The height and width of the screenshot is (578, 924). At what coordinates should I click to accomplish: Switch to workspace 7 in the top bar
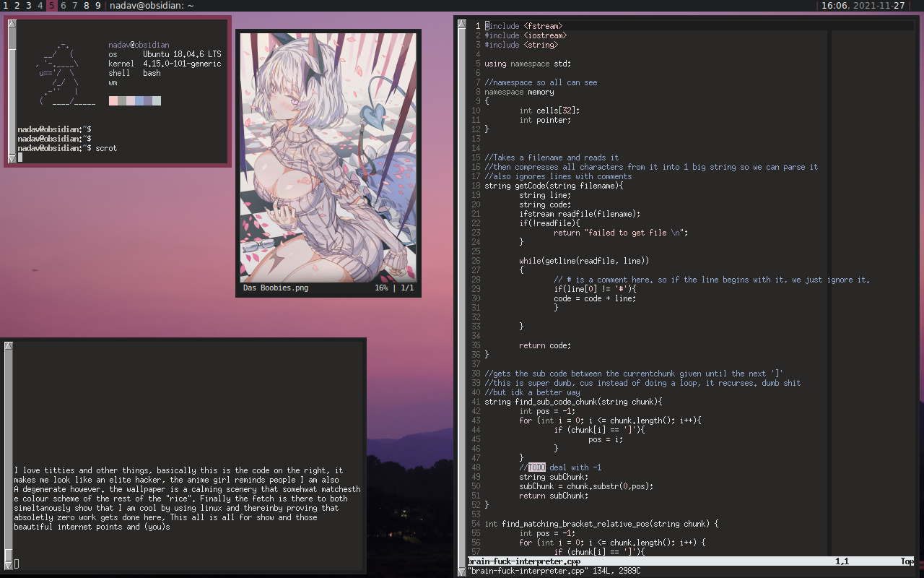(75, 6)
